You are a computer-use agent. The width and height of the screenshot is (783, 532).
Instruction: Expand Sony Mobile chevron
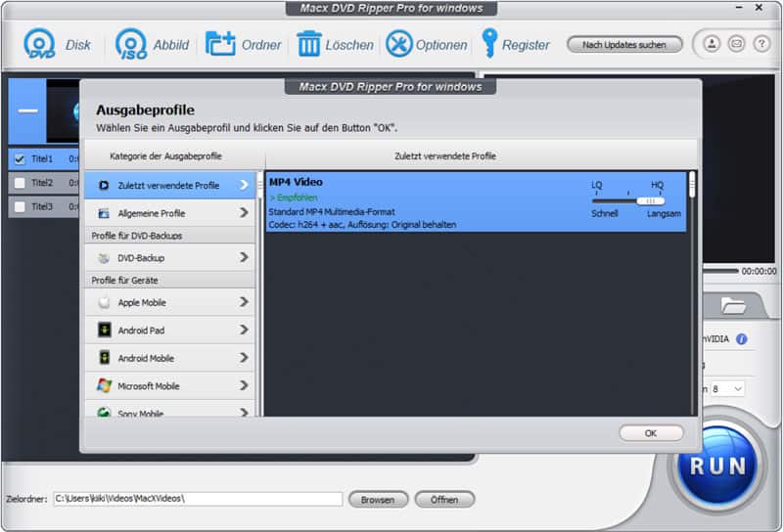pyautogui.click(x=244, y=413)
